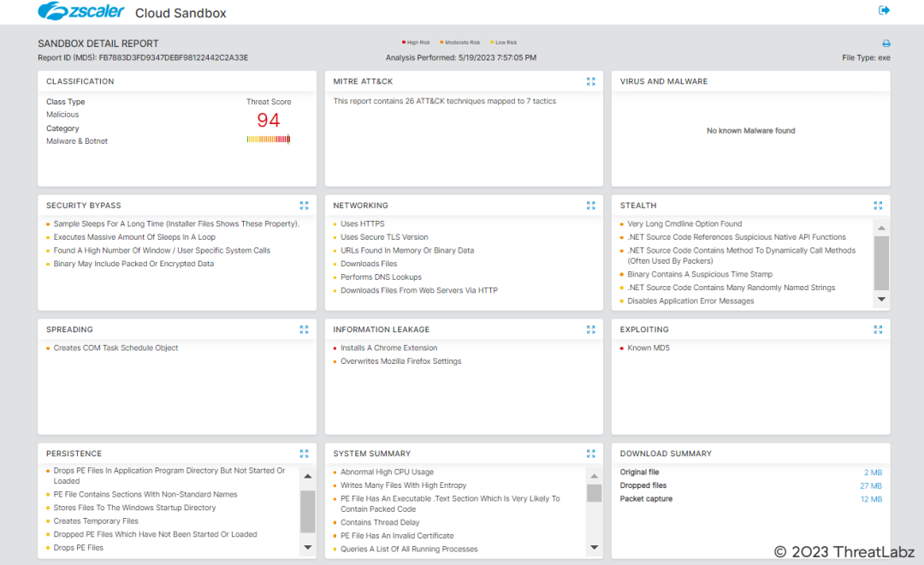Download the 27 MB dropped files
This screenshot has height=565, width=924.
(x=870, y=486)
